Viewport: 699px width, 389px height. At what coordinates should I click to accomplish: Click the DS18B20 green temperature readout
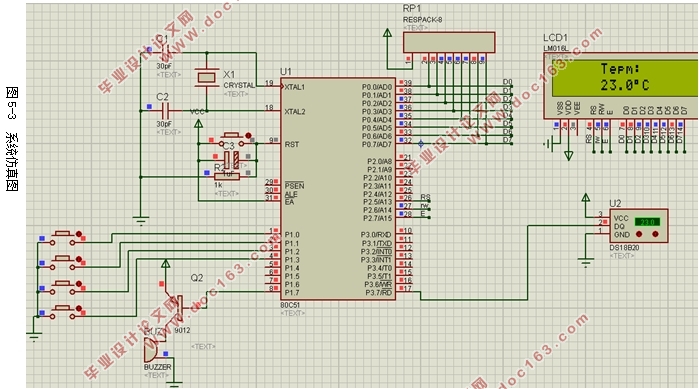pyautogui.click(x=647, y=222)
